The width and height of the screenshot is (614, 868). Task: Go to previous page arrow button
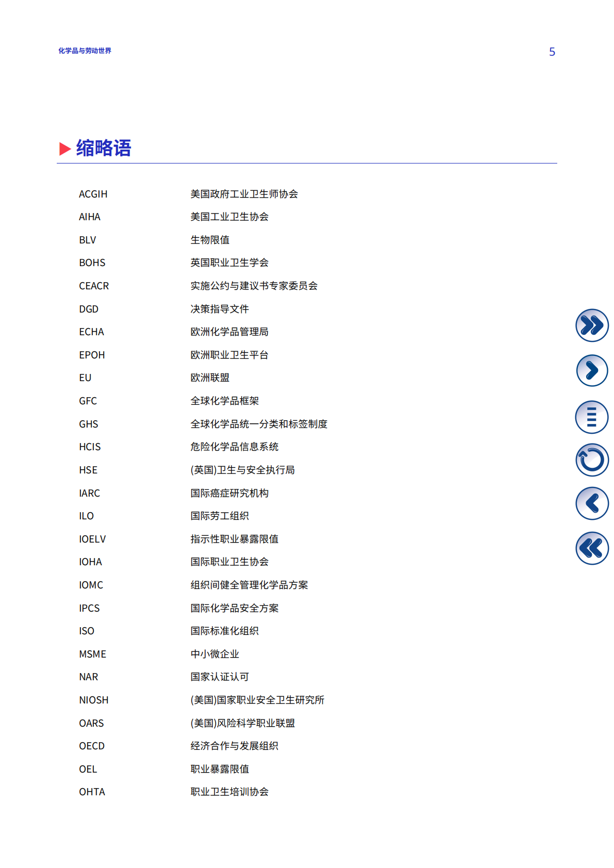pyautogui.click(x=592, y=503)
